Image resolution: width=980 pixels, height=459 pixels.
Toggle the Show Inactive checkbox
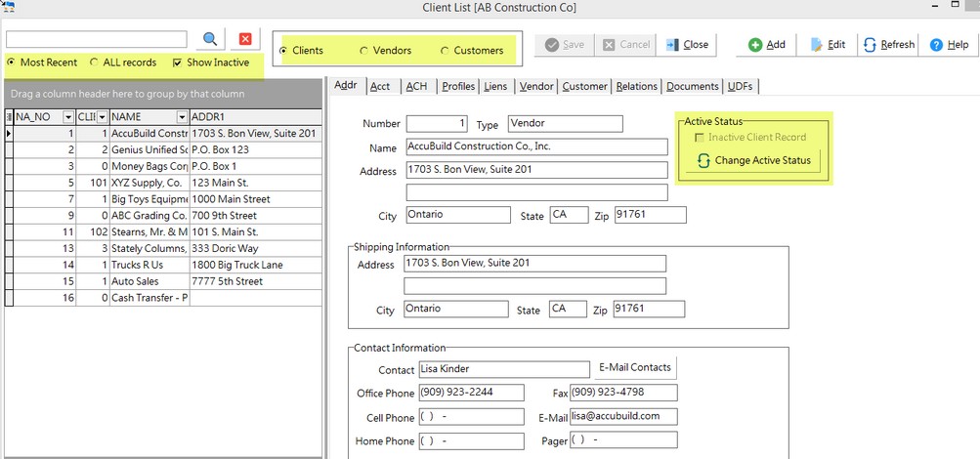[211, 63]
